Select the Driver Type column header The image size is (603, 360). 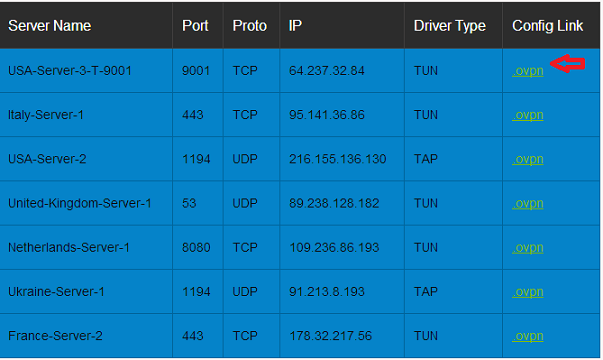click(450, 26)
